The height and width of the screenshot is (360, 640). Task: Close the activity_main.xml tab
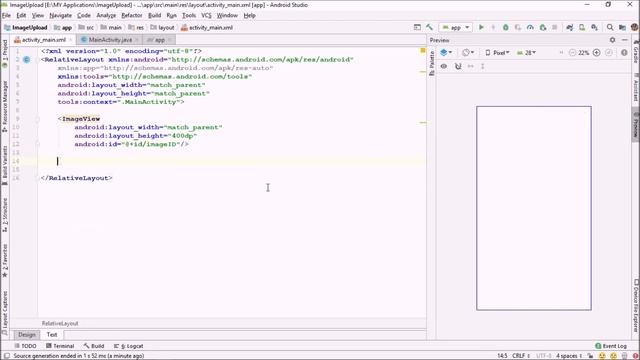[71, 40]
